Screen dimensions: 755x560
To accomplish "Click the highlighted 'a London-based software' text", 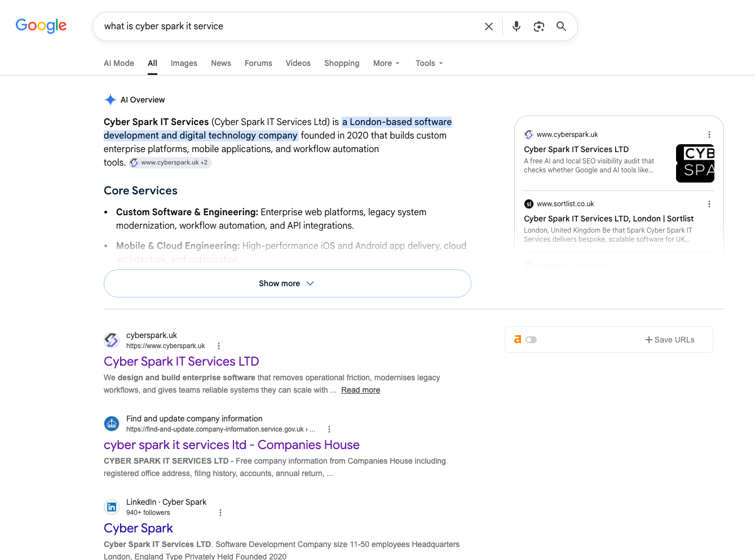I will (397, 122).
